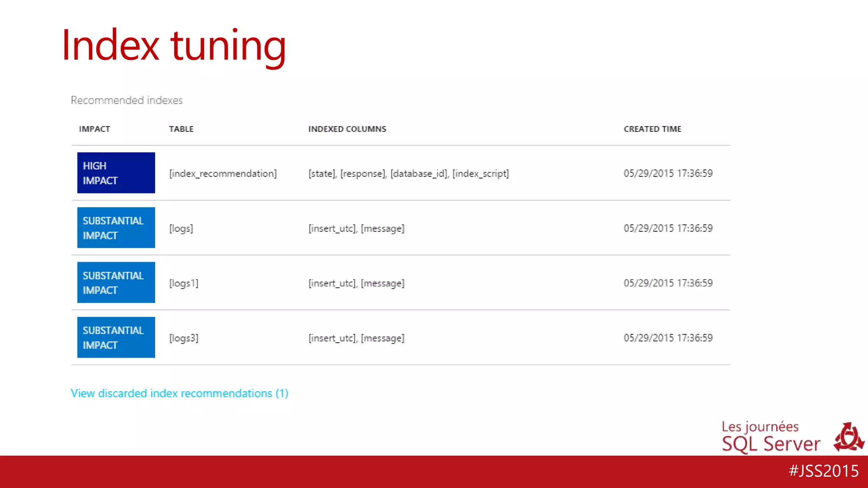This screenshot has height=488, width=868.
Task: Click the Les journées SQL Server logo icon
Action: click(849, 437)
